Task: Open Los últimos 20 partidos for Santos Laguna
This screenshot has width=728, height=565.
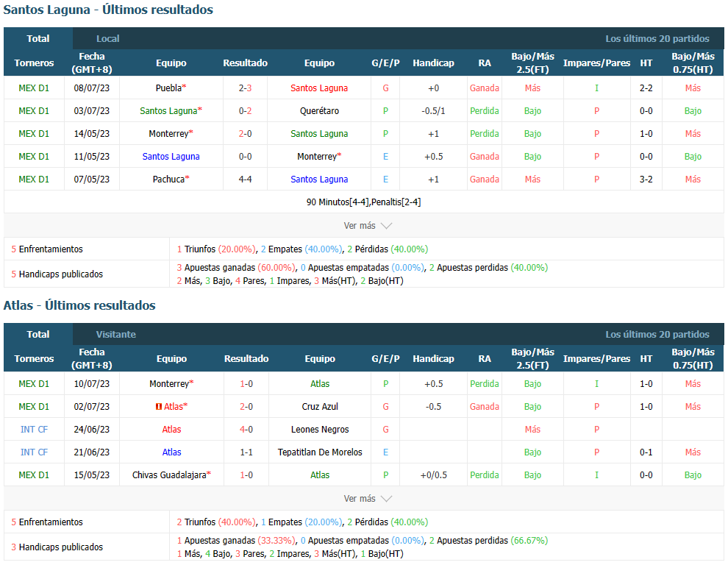Action: [x=657, y=38]
